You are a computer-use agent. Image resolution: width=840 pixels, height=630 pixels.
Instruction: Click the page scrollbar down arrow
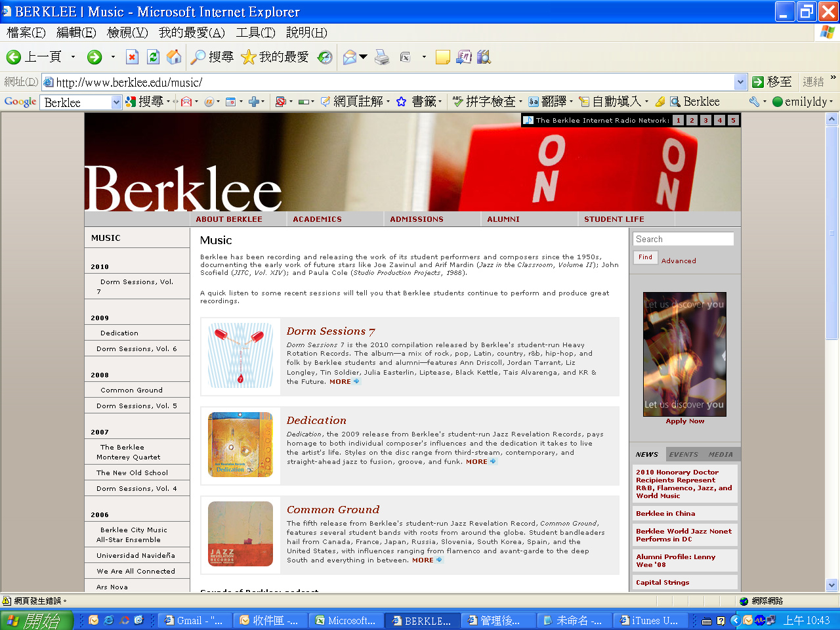(832, 585)
